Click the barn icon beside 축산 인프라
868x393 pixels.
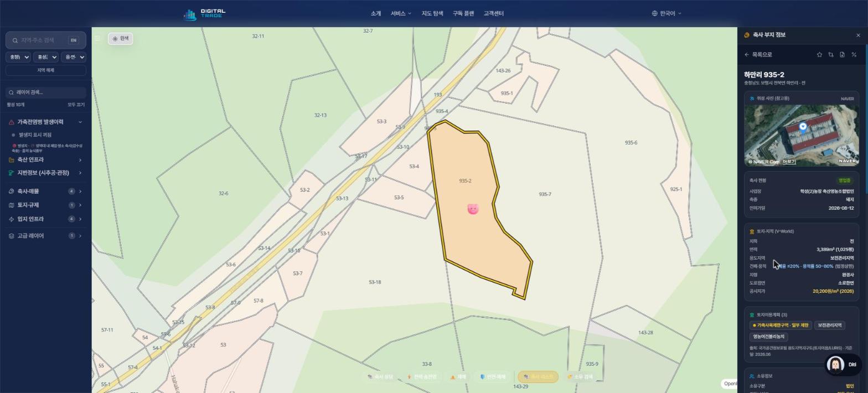tap(12, 160)
